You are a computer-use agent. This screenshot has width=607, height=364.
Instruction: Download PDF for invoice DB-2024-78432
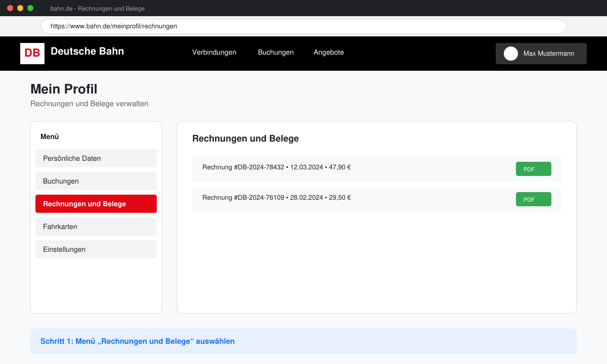coord(534,169)
